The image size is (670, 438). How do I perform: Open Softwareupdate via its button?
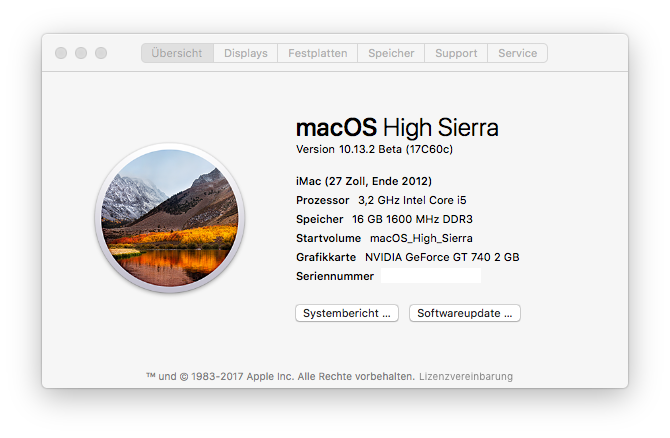(x=465, y=313)
